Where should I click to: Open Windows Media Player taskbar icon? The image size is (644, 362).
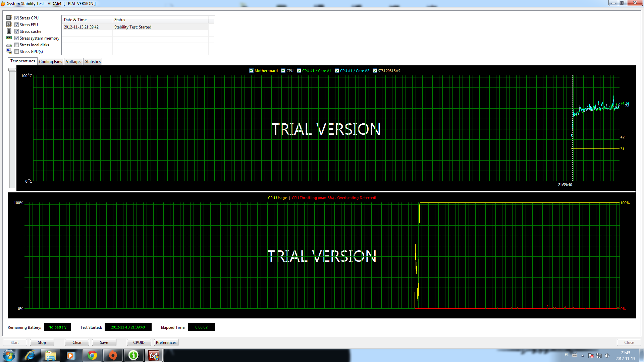tap(71, 355)
